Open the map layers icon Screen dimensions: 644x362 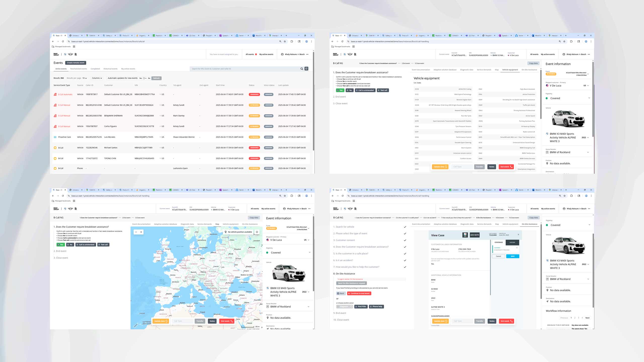257,232
